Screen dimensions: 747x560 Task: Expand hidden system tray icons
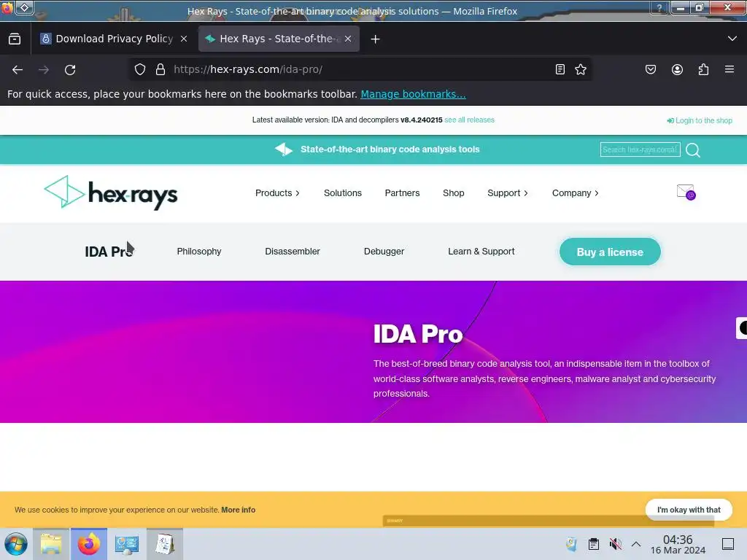coord(636,544)
